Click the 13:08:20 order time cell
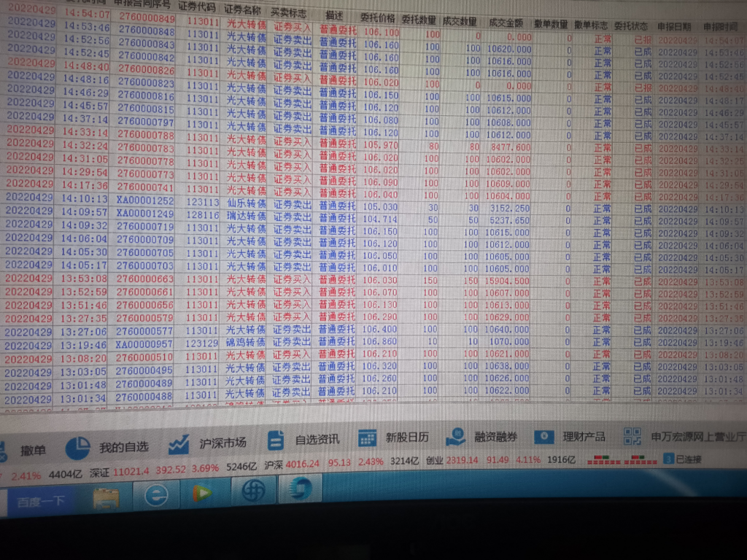The height and width of the screenshot is (560, 747). coord(84,358)
